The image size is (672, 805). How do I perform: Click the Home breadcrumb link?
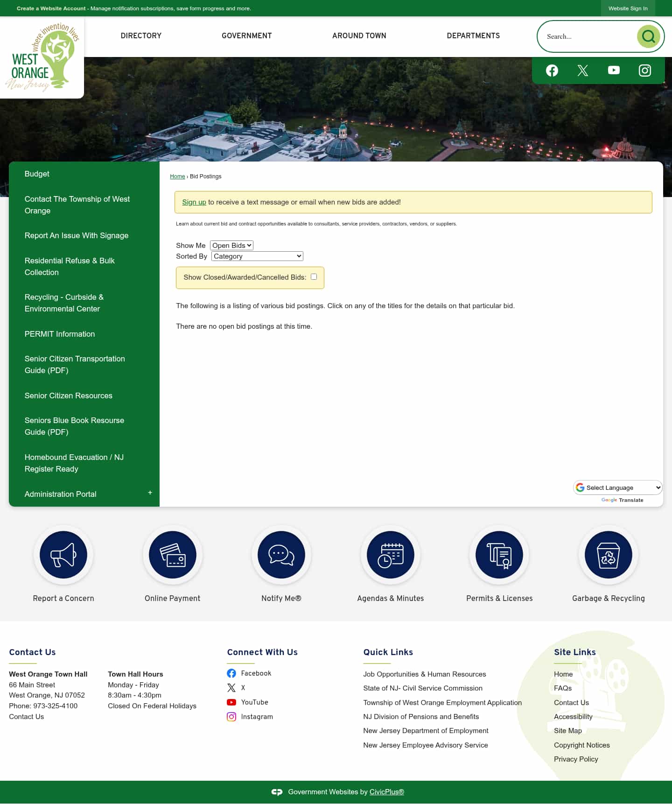pos(177,177)
